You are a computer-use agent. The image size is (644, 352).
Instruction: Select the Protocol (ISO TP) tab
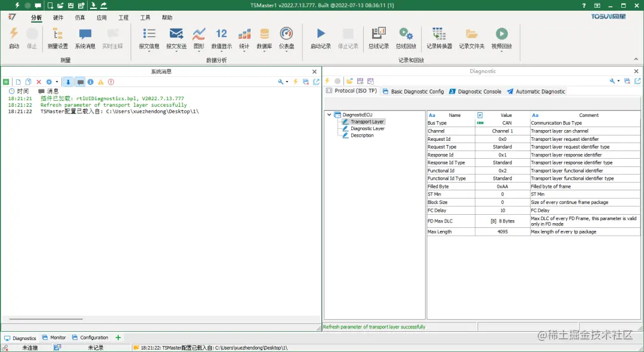(x=352, y=91)
